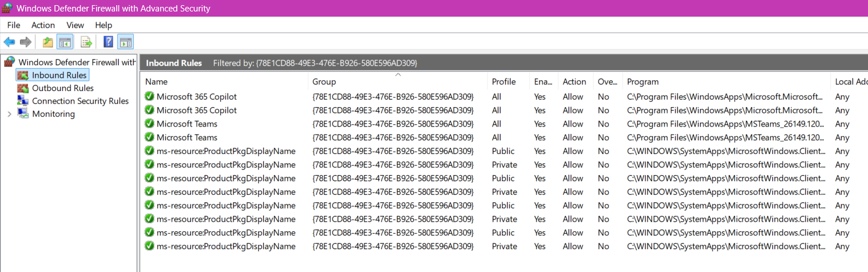Viewport: 868px width, 272px height.
Task: Click the Forward arrow in the toolbar
Action: [25, 42]
